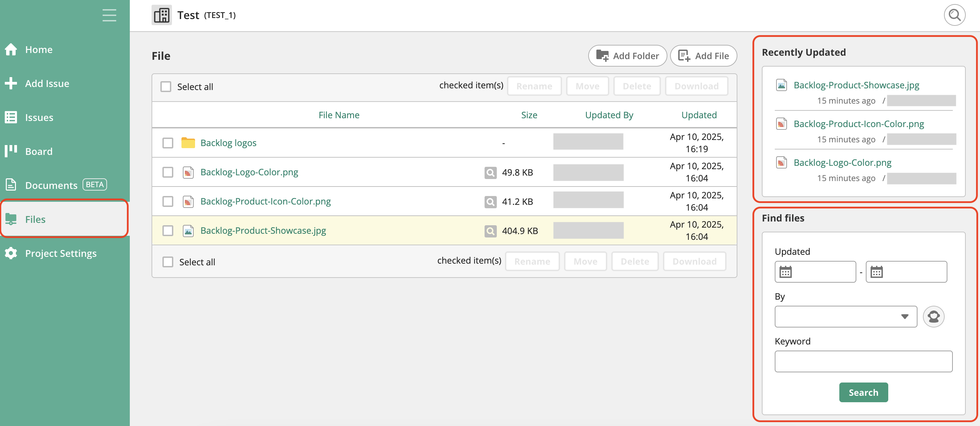Click the assign-myself user icon beside By
The width and height of the screenshot is (980, 426).
[933, 317]
